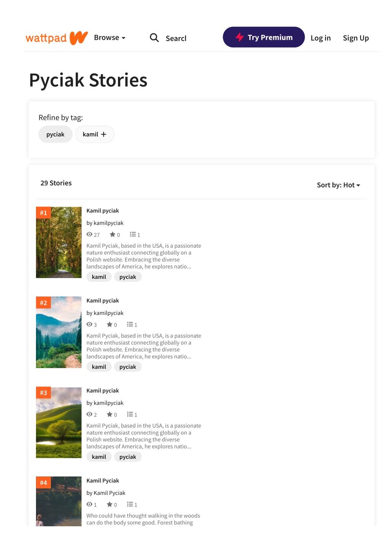The width and height of the screenshot is (392, 555).
Task: Open story #1 title Kamil pyciak
Action: click(x=103, y=211)
